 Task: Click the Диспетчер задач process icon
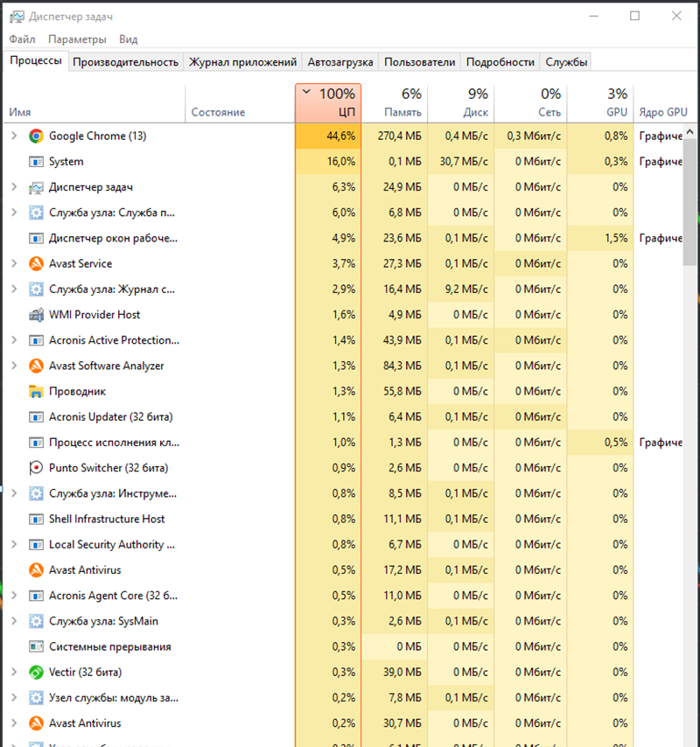click(36, 187)
